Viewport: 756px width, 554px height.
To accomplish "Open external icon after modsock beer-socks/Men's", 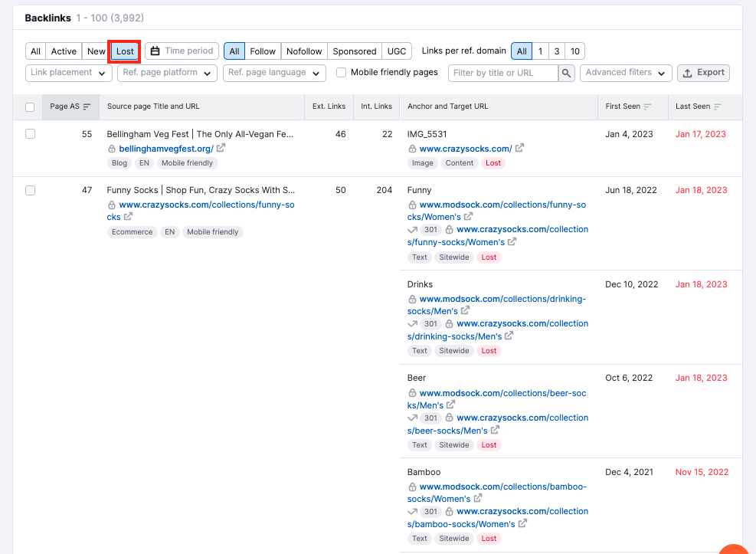I will [451, 405].
